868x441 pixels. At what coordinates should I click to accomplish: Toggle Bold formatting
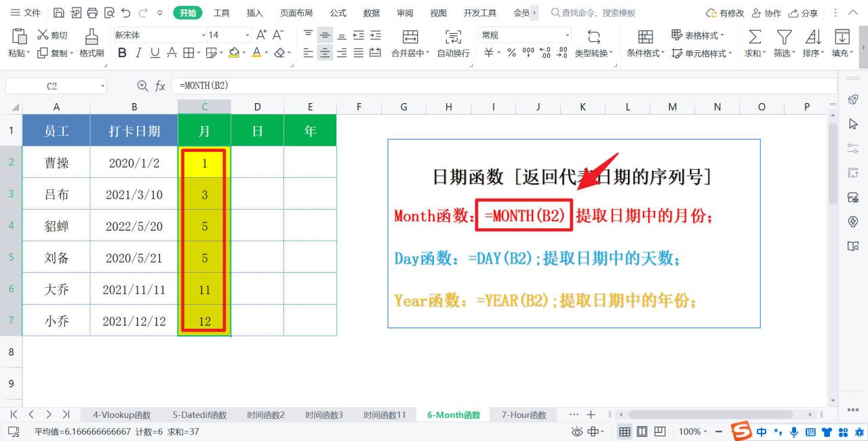[x=122, y=53]
